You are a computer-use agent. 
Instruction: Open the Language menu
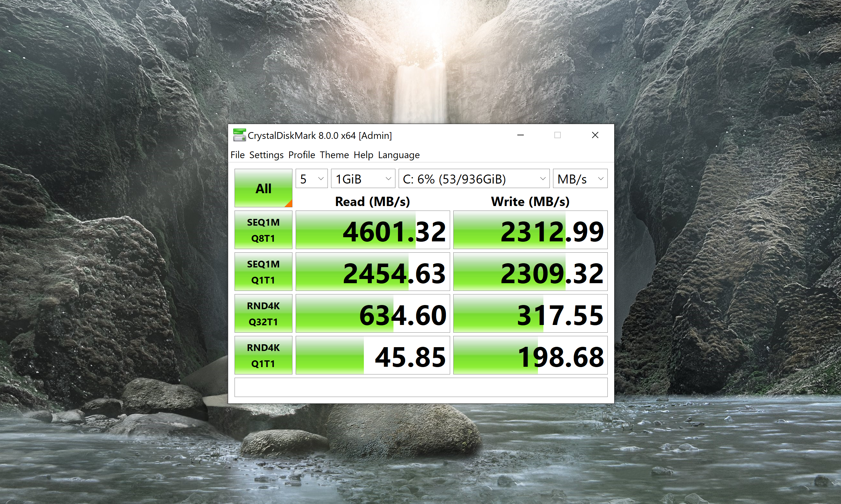tap(399, 155)
